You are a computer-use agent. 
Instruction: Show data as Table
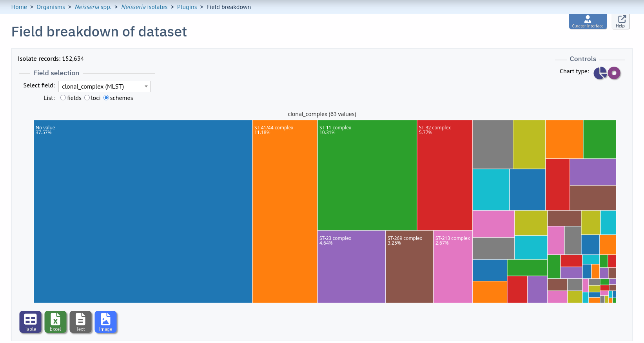[x=30, y=322]
